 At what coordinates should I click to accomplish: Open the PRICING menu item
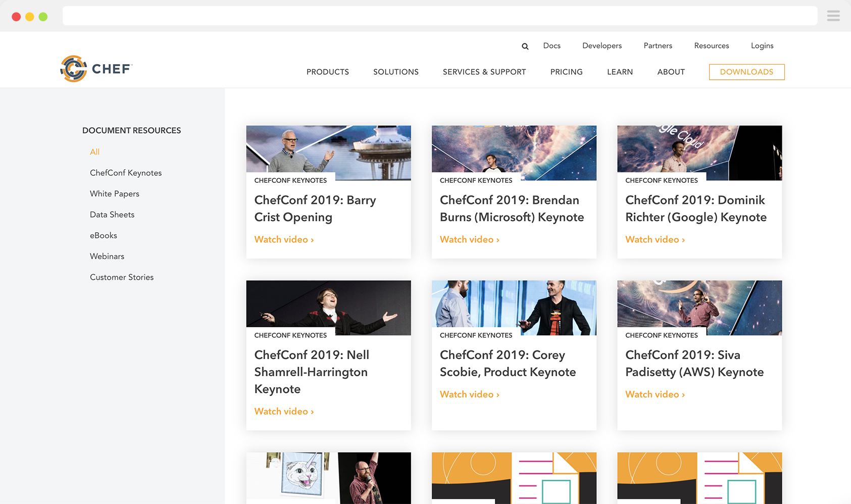click(566, 72)
